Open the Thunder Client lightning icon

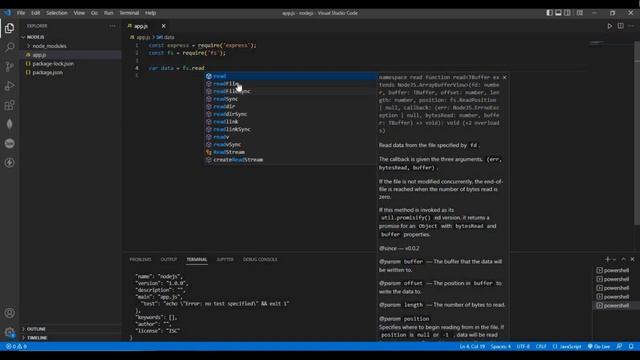pyautogui.click(x=9, y=163)
